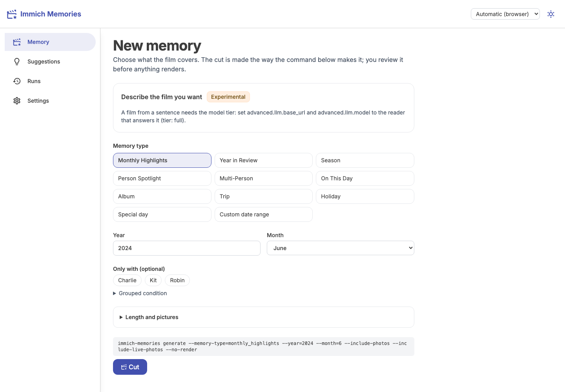Open the Immich Memories home link
This screenshot has width=565, height=392.
coord(44,14)
